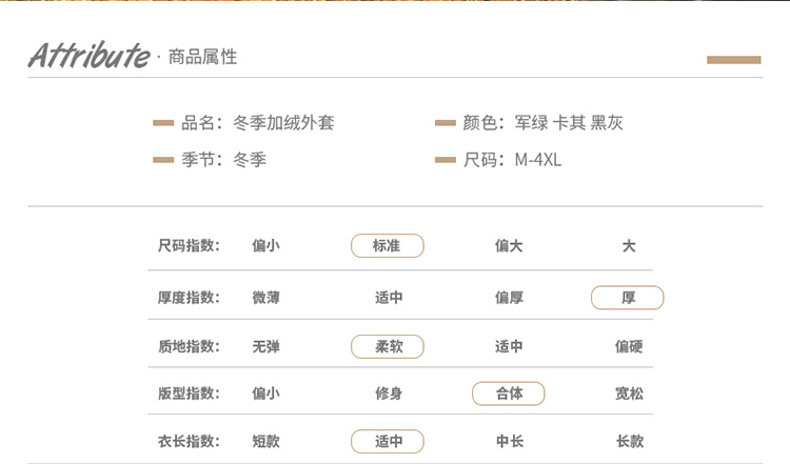Pick 宽松 in the 版型指数 row
This screenshot has height=464, width=790.
coord(628,394)
